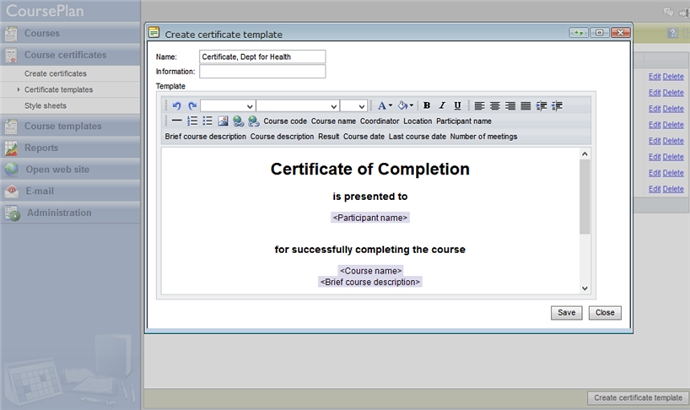Close the dialog with the Close button
This screenshot has width=690, height=410.
(605, 313)
